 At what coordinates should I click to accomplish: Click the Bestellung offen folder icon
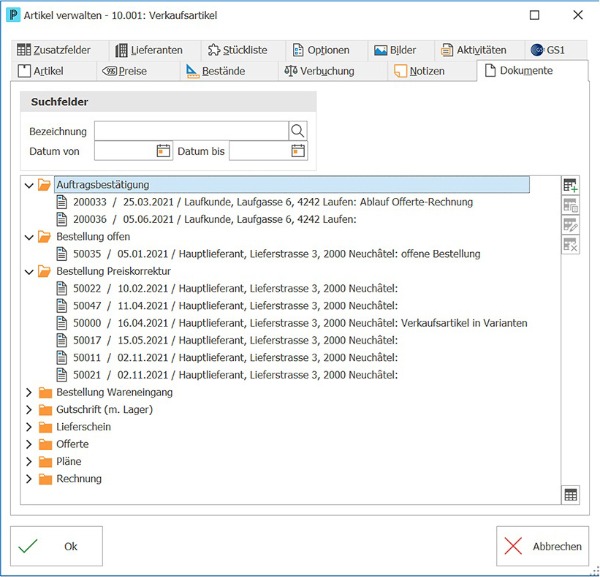pyautogui.click(x=44, y=237)
